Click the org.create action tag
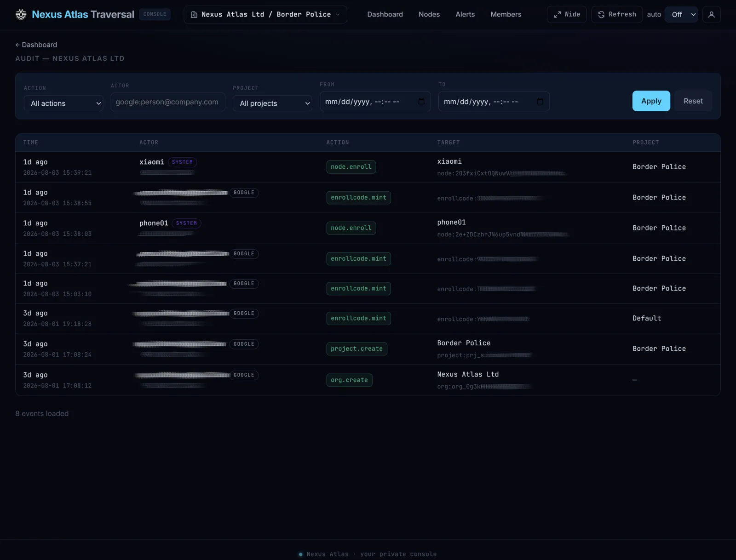736x560 pixels. pos(350,380)
